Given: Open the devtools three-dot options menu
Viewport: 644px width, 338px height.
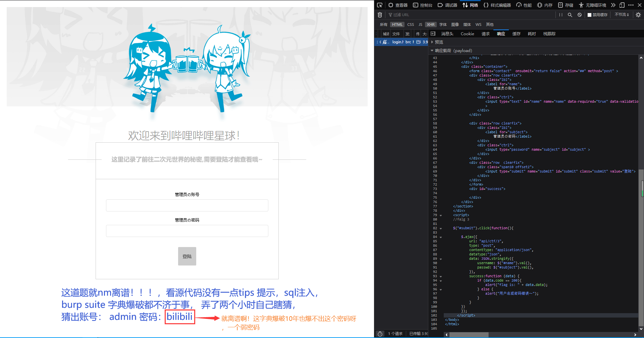Looking at the screenshot, I should coord(631,5).
